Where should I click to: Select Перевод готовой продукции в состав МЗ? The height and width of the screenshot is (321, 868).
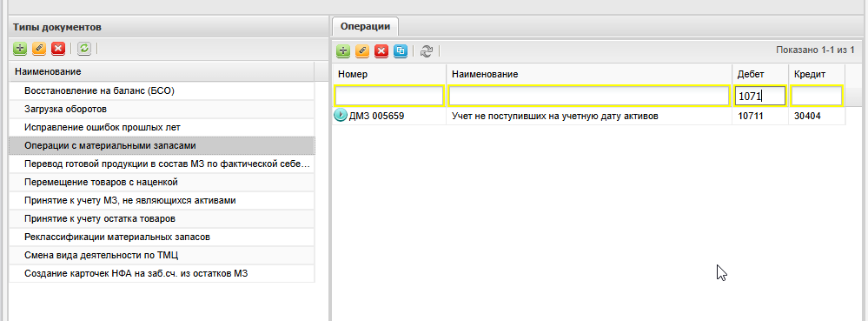(x=162, y=164)
